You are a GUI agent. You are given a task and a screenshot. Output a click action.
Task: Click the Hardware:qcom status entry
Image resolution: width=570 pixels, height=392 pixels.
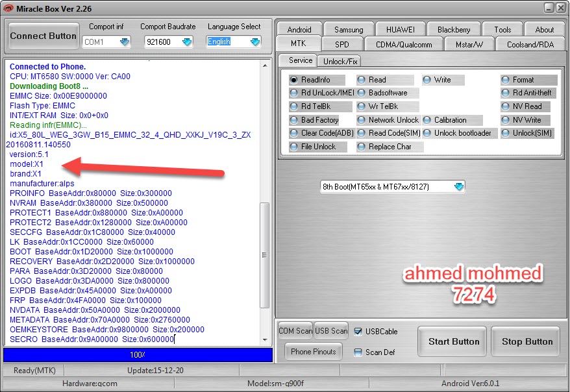point(90,384)
